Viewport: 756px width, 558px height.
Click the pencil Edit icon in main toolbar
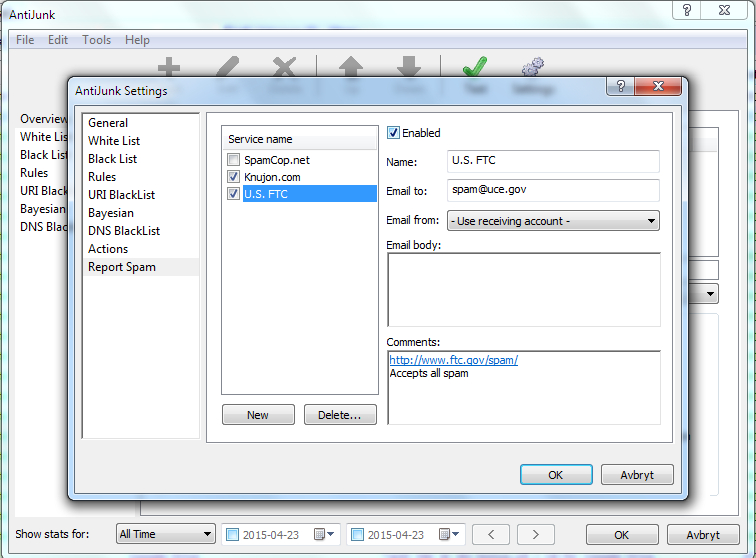[x=228, y=67]
